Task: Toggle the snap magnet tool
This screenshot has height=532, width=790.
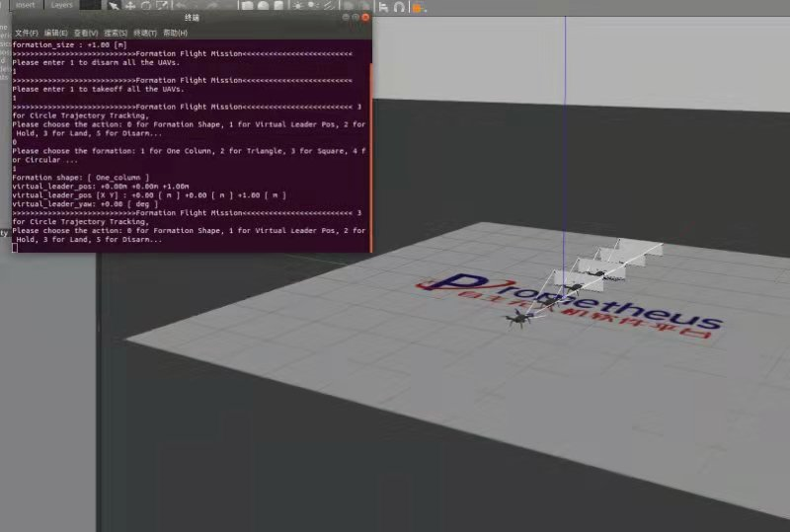Action: click(399, 7)
